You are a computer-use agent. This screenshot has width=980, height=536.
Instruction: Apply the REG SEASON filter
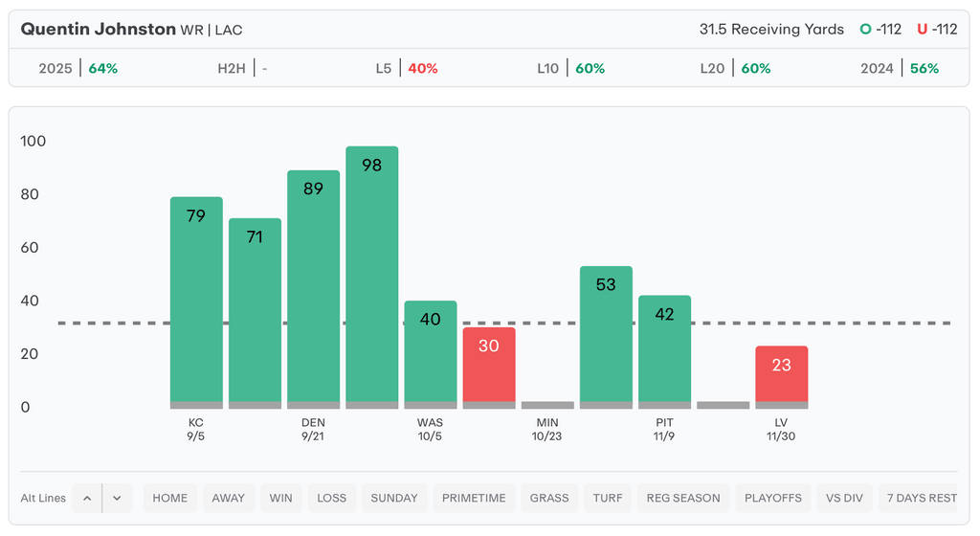(683, 498)
